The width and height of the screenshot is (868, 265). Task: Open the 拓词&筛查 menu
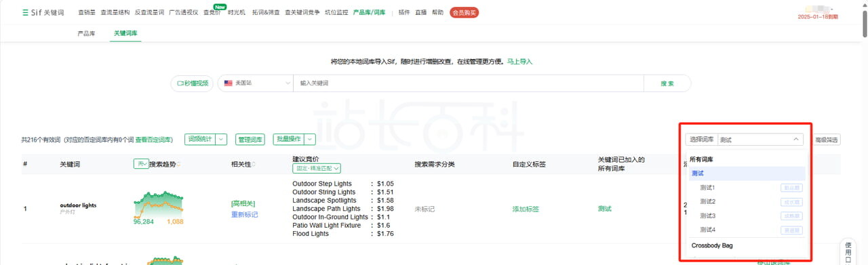click(x=266, y=12)
